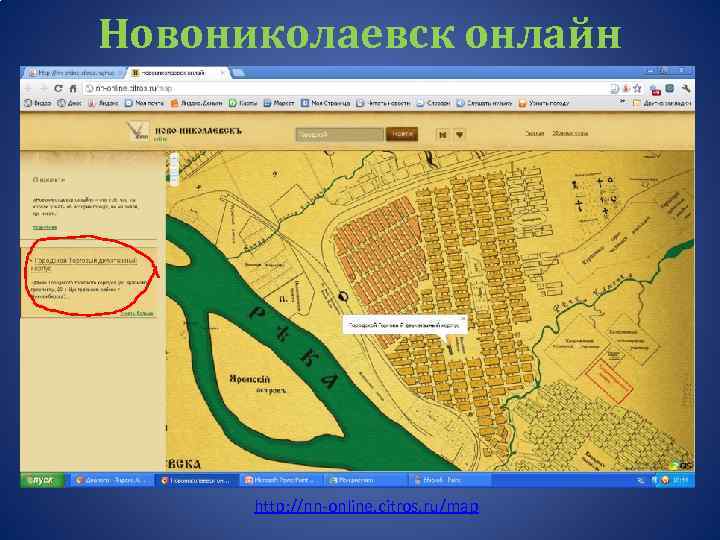Open the Chrome wrench settings menu
The image size is (720, 540).
point(686,88)
